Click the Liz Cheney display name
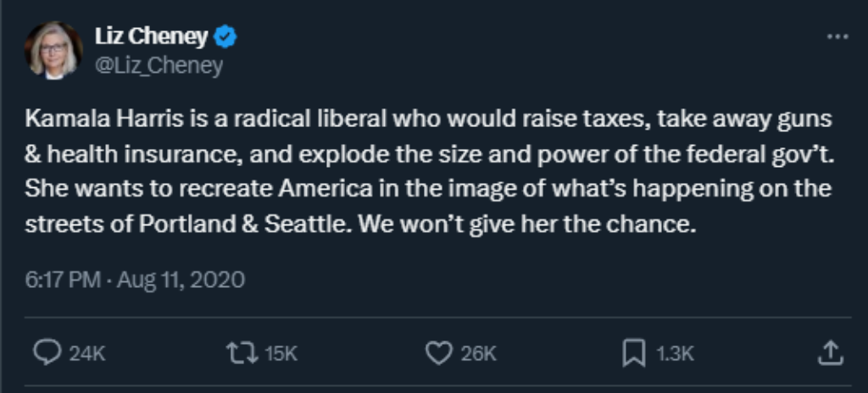Image resolution: width=868 pixels, height=393 pixels. [x=151, y=37]
